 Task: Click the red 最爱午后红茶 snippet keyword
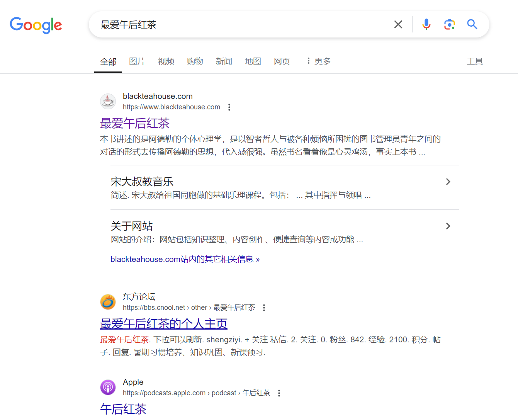124,340
